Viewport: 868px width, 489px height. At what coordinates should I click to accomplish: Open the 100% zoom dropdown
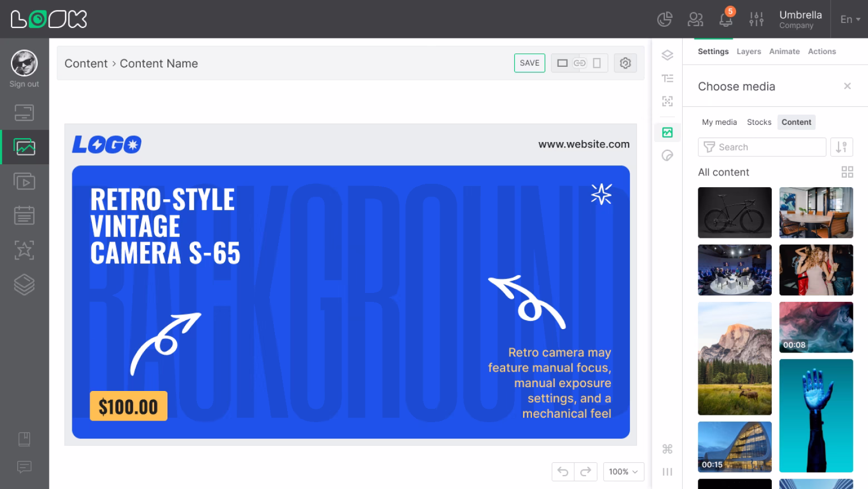[624, 472]
